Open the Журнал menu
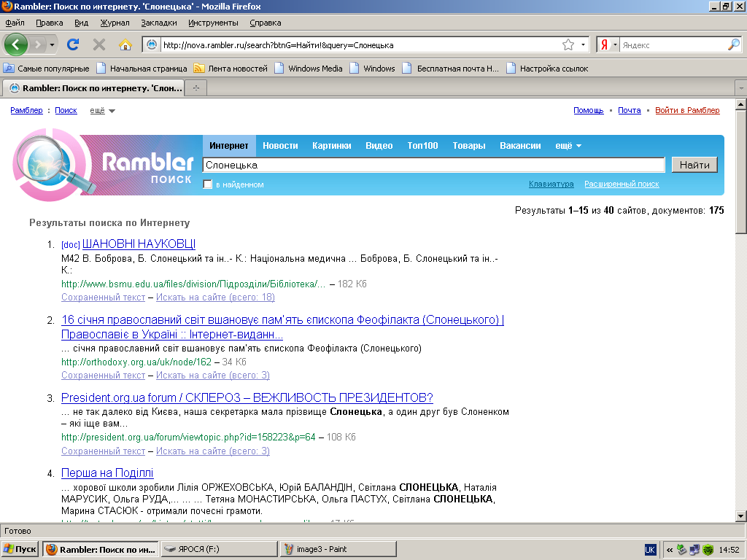 click(x=115, y=23)
